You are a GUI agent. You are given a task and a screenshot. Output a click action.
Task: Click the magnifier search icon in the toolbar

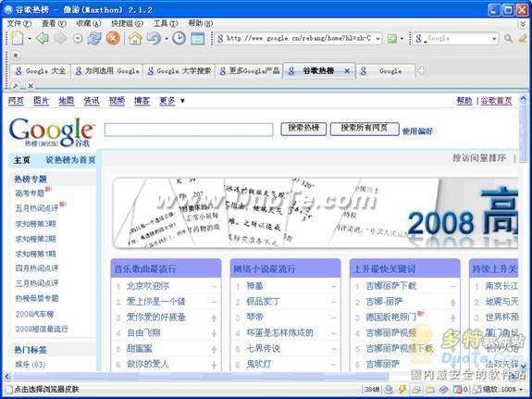[508, 39]
